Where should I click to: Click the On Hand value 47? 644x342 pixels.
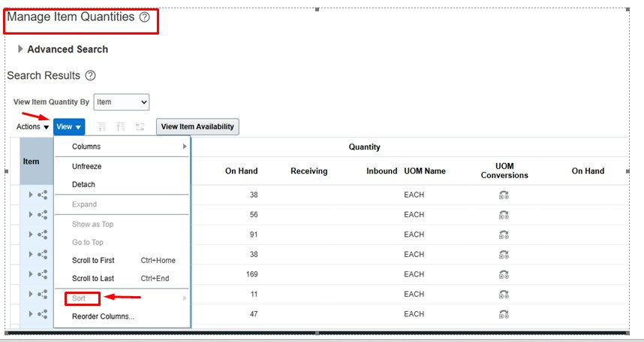[x=254, y=314]
